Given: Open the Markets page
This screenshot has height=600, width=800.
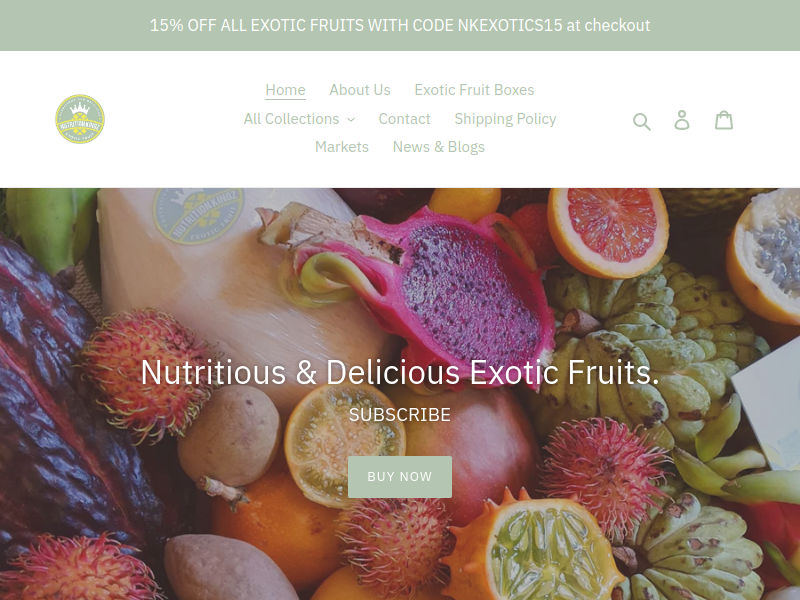Looking at the screenshot, I should pos(342,146).
